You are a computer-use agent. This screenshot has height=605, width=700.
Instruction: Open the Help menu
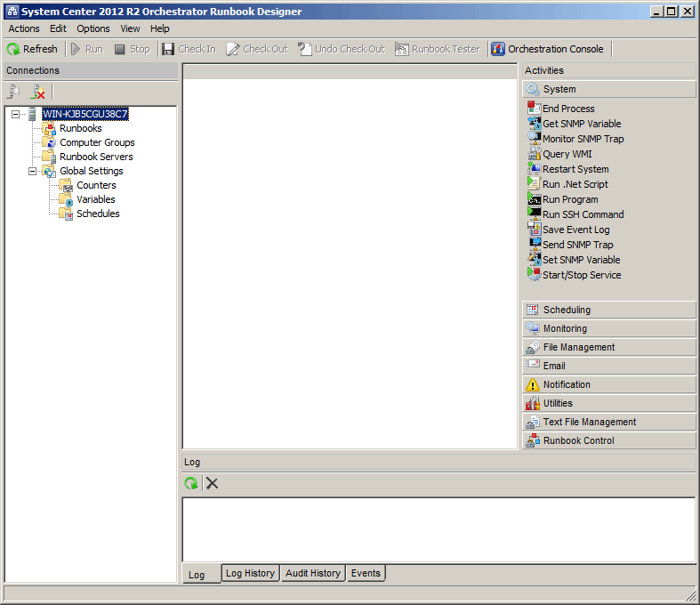click(160, 29)
